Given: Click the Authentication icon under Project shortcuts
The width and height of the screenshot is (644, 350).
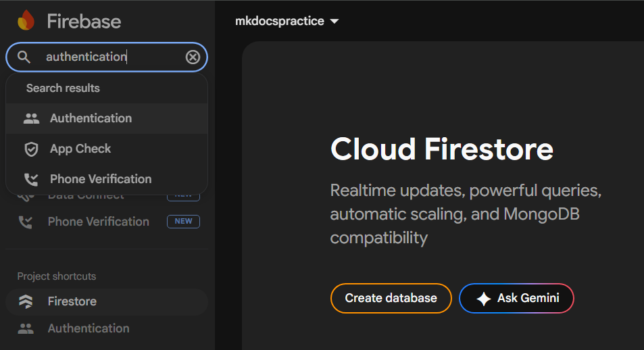Looking at the screenshot, I should point(26,329).
